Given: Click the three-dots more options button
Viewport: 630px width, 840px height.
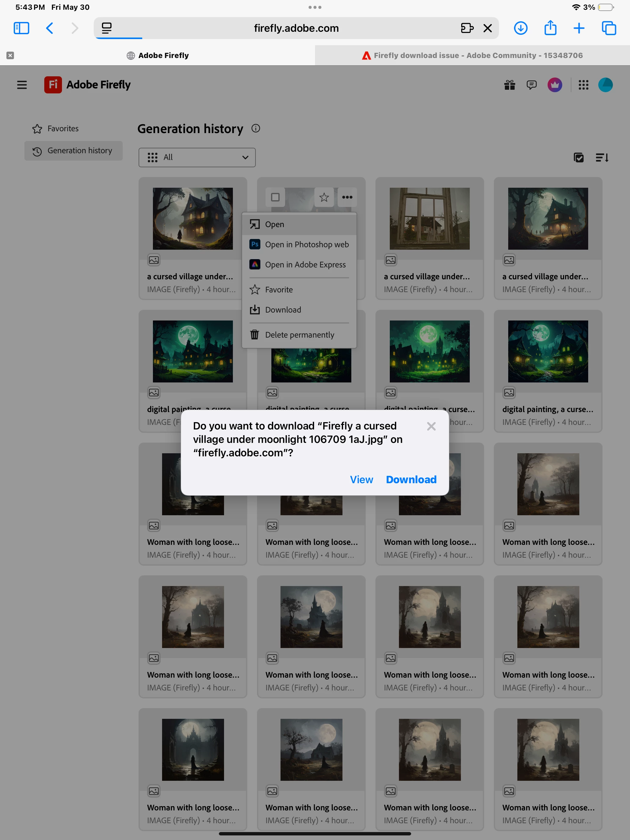Looking at the screenshot, I should click(347, 197).
